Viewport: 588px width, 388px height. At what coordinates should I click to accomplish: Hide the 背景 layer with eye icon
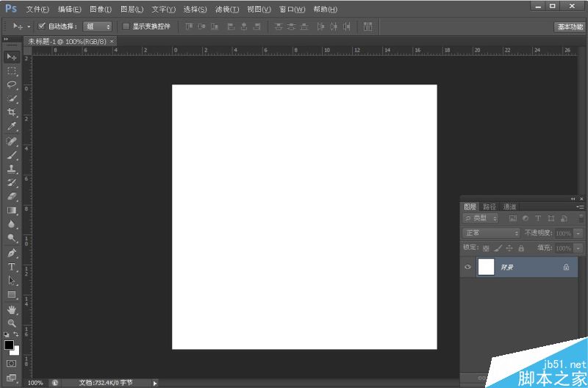click(x=467, y=267)
